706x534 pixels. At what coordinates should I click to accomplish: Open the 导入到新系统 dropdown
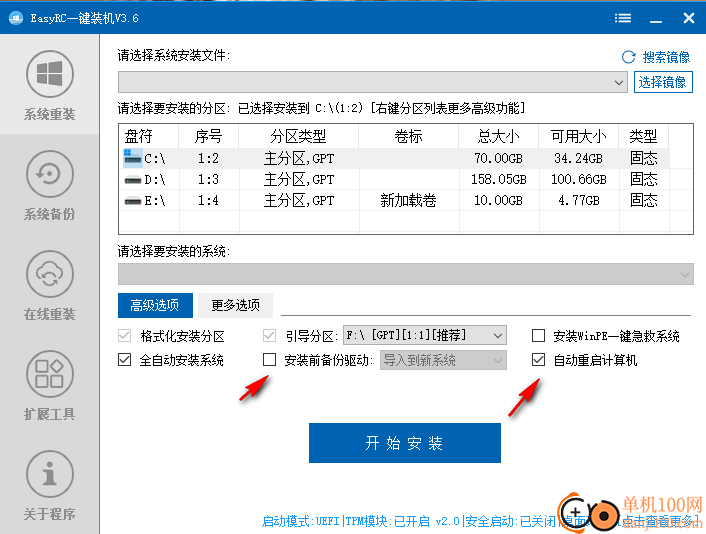[443, 360]
